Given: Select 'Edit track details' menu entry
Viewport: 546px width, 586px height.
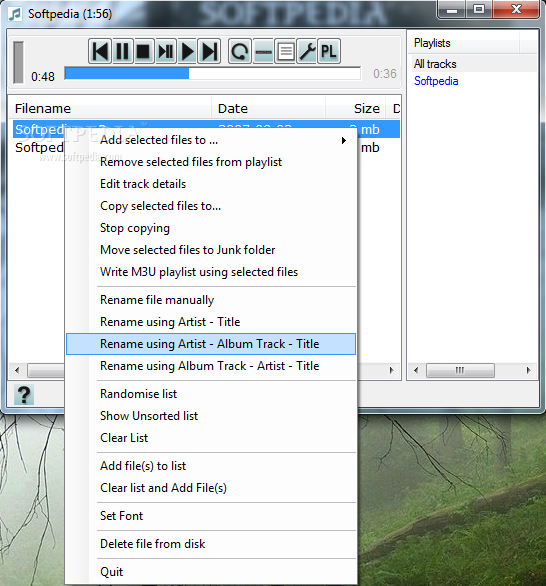Looking at the screenshot, I should 211,184.
